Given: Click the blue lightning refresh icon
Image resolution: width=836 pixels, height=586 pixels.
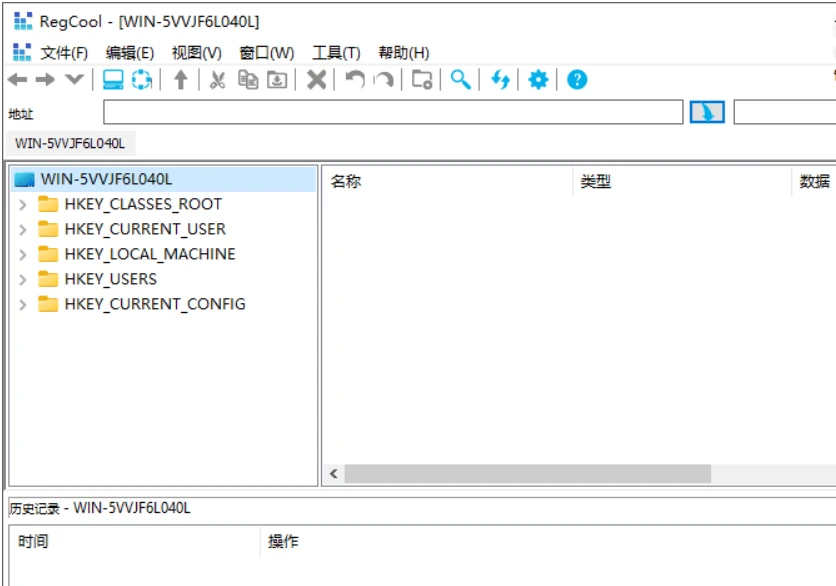Looking at the screenshot, I should (500, 80).
